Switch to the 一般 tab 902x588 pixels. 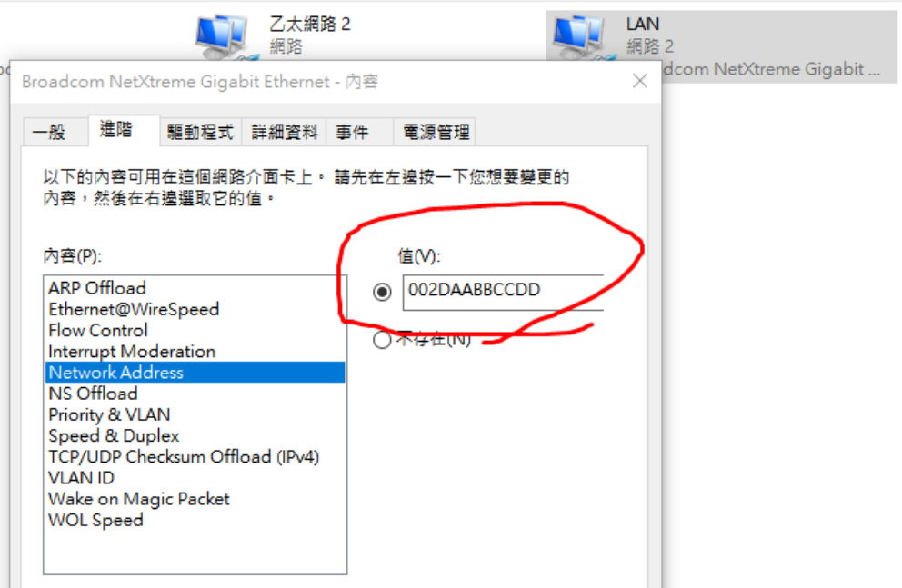pyautogui.click(x=49, y=132)
